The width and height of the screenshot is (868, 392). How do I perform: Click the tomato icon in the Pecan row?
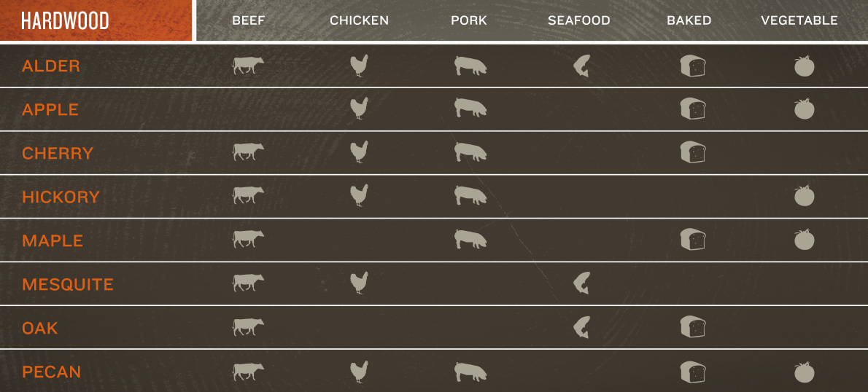click(x=804, y=372)
